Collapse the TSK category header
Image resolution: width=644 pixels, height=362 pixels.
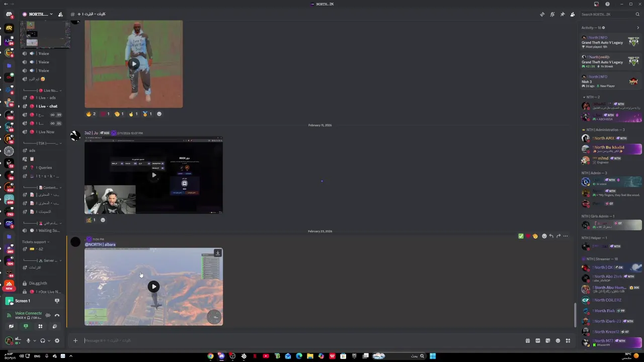click(x=43, y=143)
